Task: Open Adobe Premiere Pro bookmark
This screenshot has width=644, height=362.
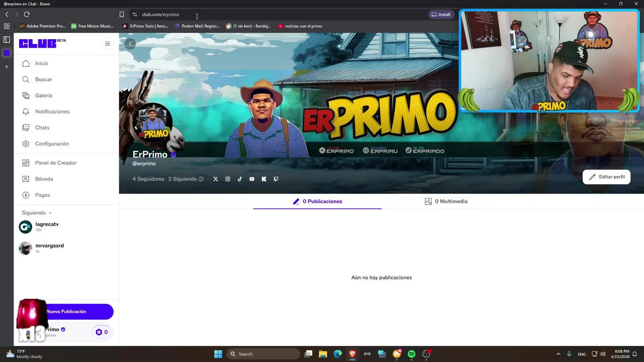Action: point(42,26)
